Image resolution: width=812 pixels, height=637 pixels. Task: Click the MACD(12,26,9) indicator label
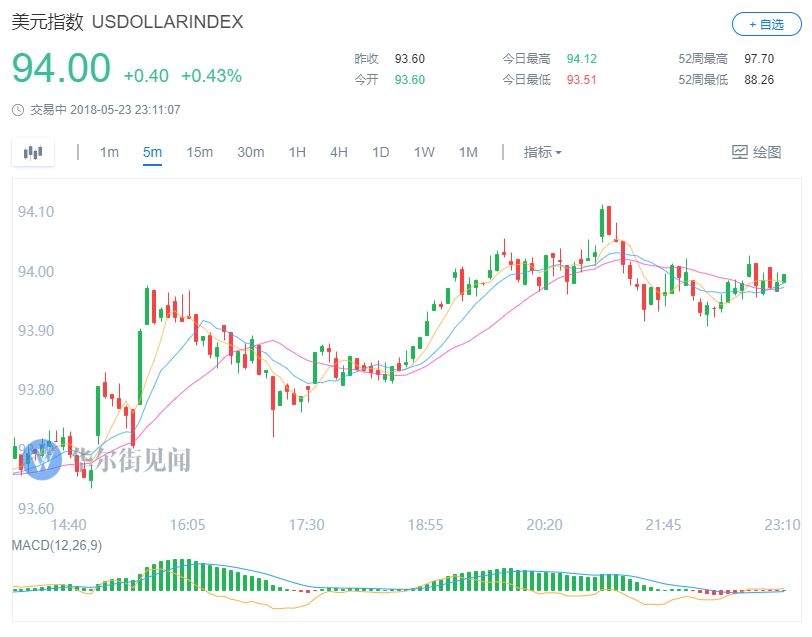[57, 545]
